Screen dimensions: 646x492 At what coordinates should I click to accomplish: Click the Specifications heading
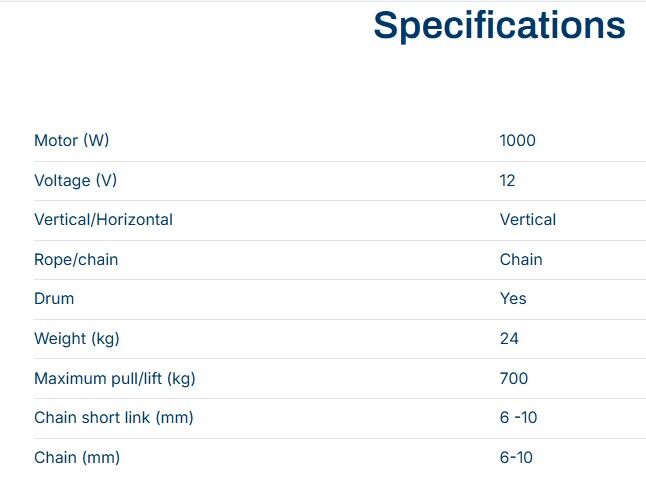499,26
